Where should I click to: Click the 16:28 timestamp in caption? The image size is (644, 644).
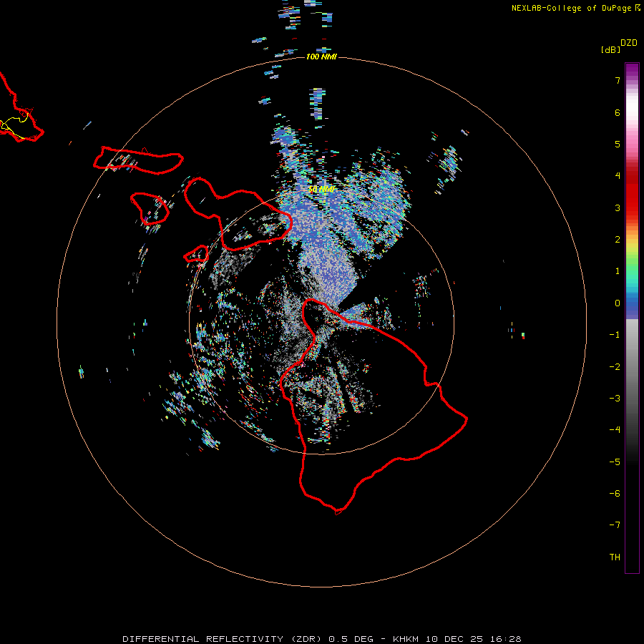point(506,639)
